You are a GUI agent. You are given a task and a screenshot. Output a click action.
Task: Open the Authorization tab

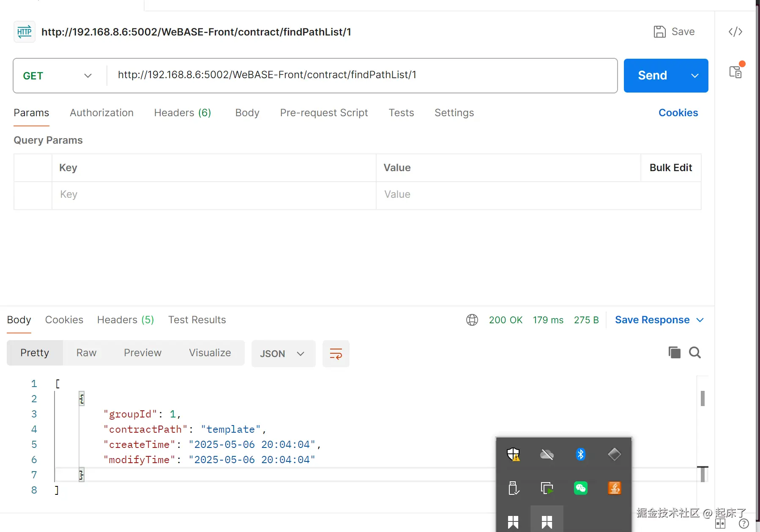point(101,113)
